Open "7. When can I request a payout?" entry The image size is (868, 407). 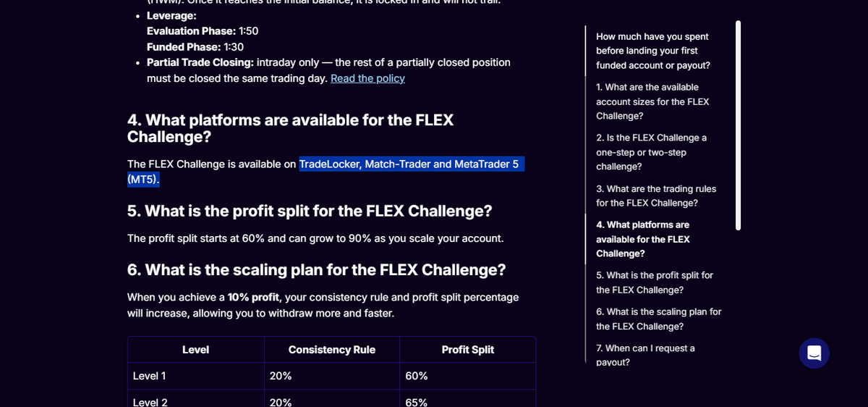[x=645, y=355]
